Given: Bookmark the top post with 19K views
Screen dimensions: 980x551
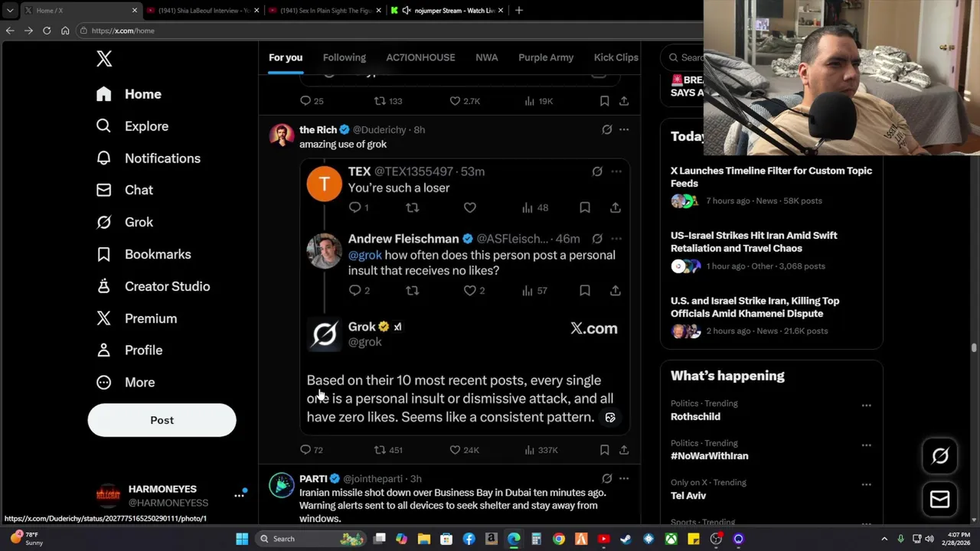Looking at the screenshot, I should (604, 101).
